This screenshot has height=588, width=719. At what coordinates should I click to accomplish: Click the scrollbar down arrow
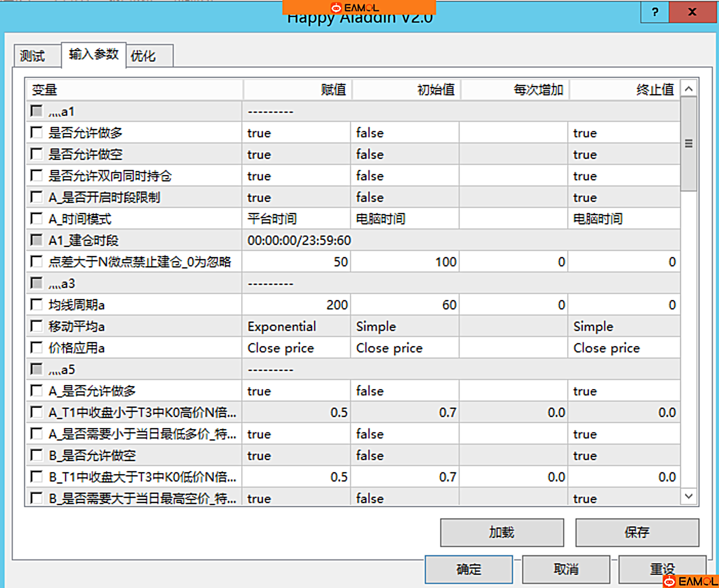689,496
